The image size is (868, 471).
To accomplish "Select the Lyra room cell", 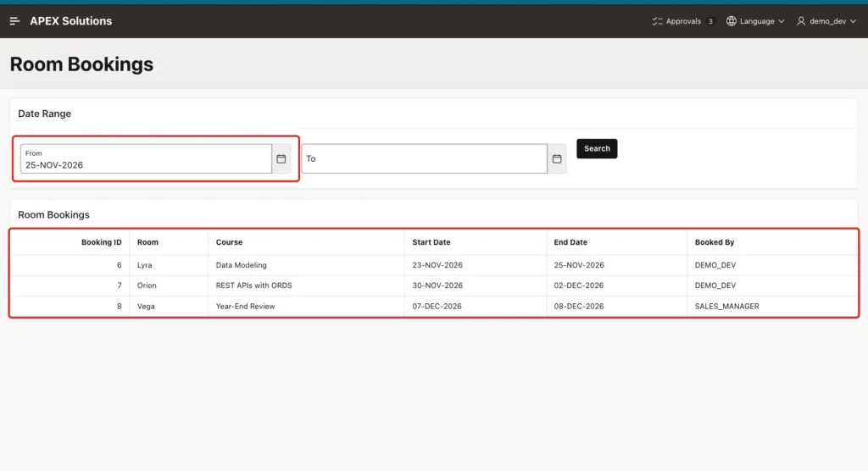I will point(144,265).
